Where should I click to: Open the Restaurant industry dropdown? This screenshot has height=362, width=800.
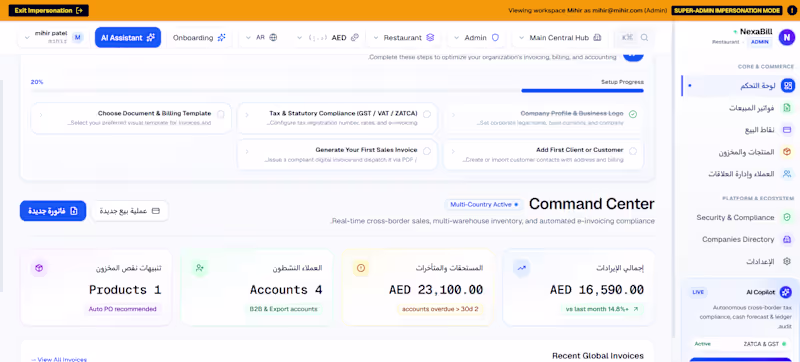(403, 38)
